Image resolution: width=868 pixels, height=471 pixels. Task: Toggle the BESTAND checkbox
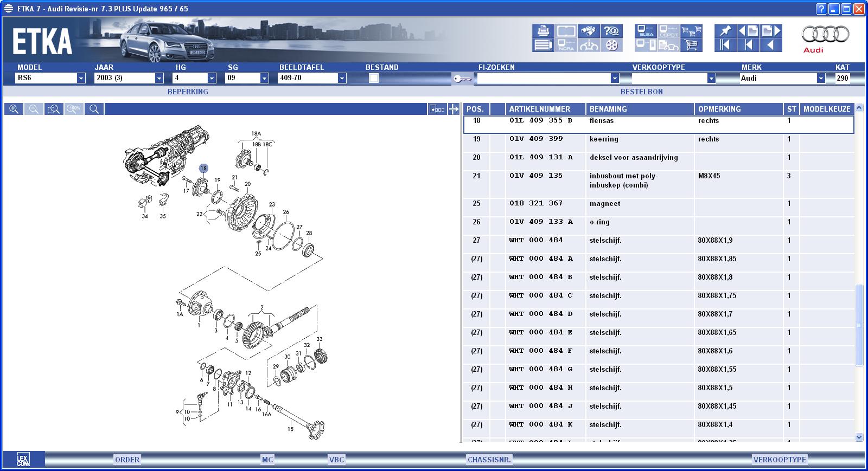pyautogui.click(x=373, y=78)
